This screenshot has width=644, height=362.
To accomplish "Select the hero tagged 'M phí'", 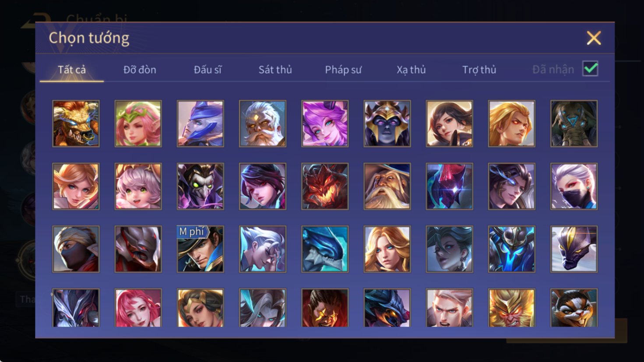I will 201,249.
